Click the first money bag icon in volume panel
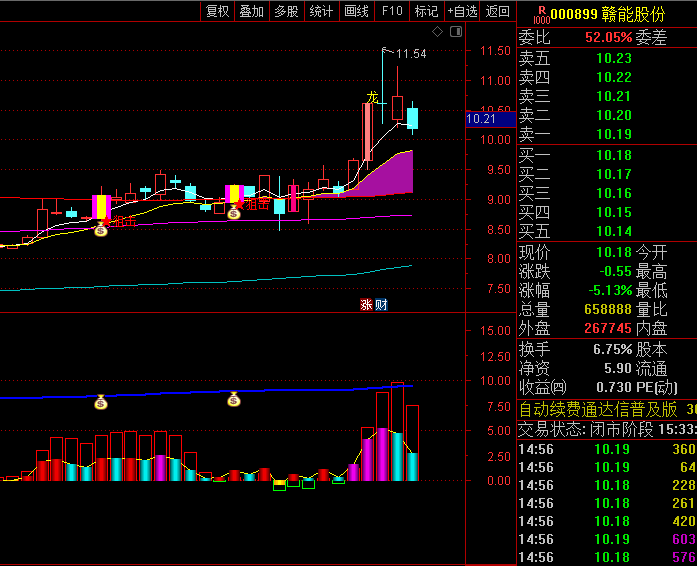The width and height of the screenshot is (697, 566). click(x=101, y=402)
